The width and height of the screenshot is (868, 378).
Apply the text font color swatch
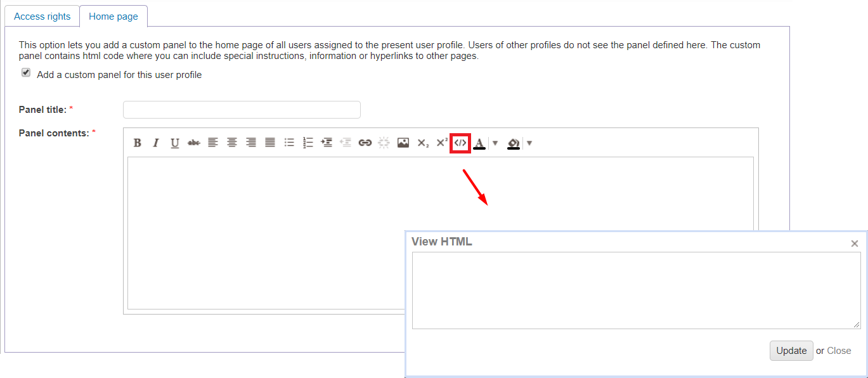point(479,143)
